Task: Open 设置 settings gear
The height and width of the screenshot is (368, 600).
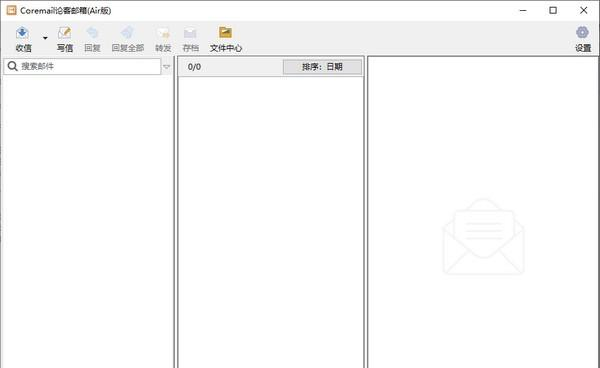Action: tap(582, 33)
